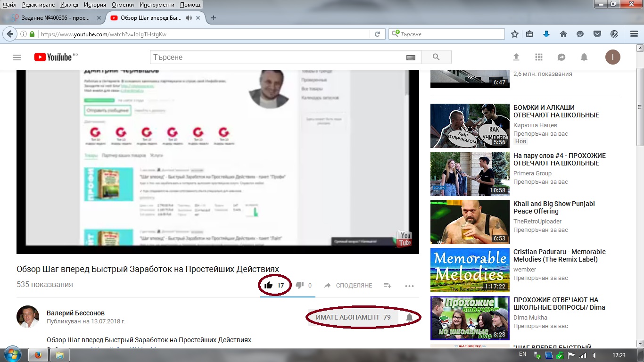
Task: Open the Windows Start button
Action: pos(13,354)
